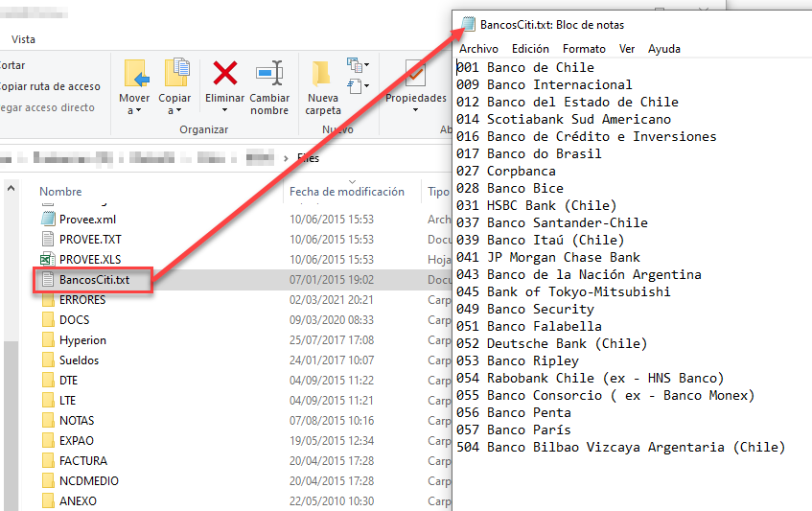
Task: Click the breadcrumb chevron before Files
Action: tap(286, 158)
